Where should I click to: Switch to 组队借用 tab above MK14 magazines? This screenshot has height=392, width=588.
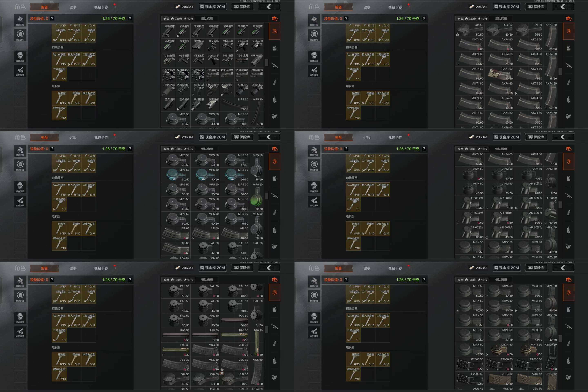(501, 280)
